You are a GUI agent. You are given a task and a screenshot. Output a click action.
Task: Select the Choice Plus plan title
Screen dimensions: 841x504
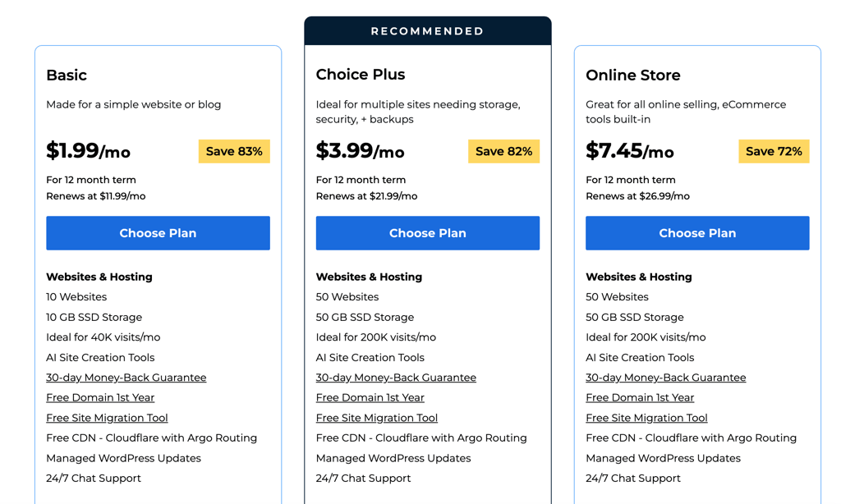361,75
